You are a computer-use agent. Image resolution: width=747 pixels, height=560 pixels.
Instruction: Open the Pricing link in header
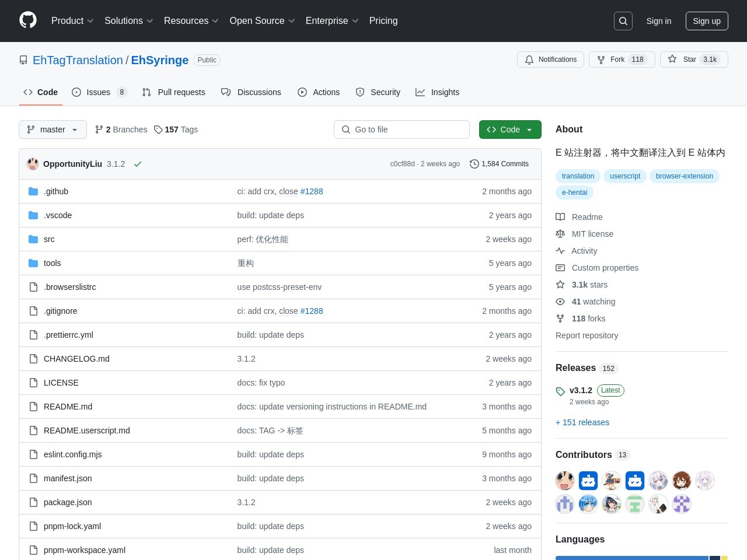point(383,21)
